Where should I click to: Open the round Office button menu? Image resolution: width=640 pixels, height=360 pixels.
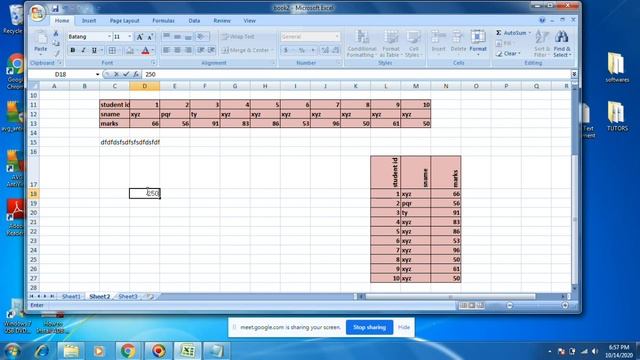37,12
